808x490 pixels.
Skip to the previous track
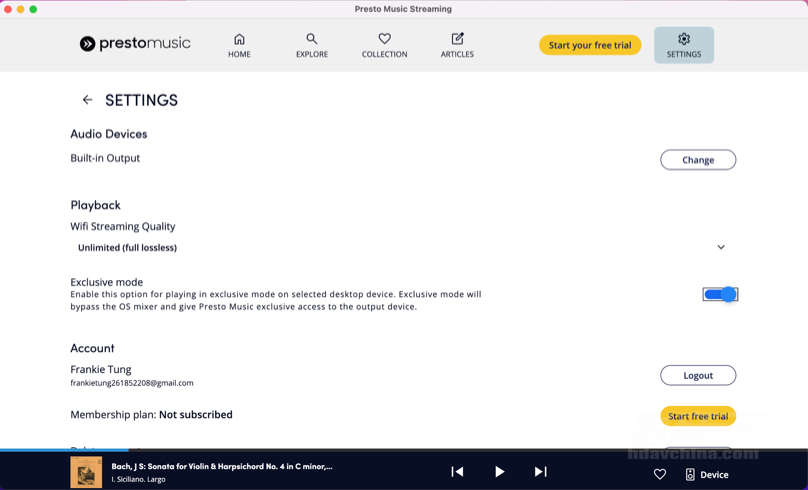(x=457, y=471)
